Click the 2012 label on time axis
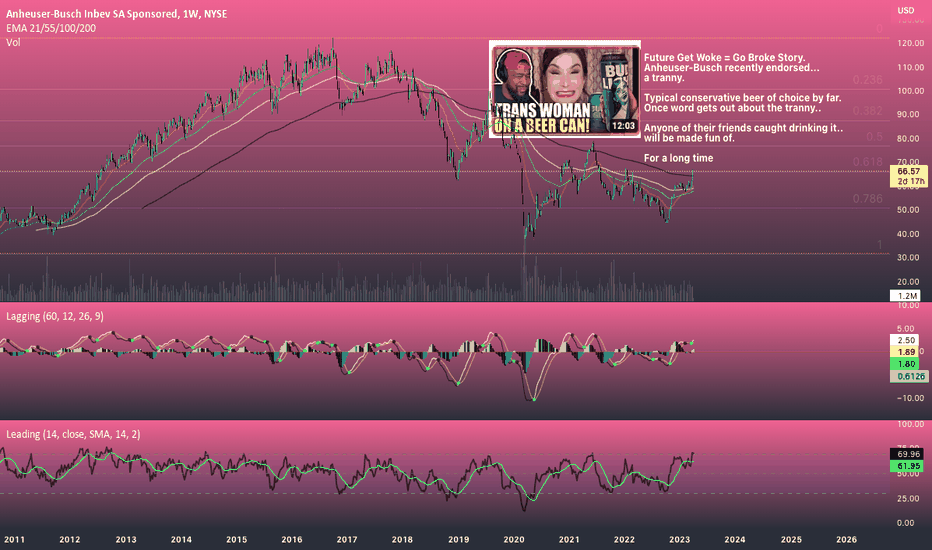 tap(70, 539)
